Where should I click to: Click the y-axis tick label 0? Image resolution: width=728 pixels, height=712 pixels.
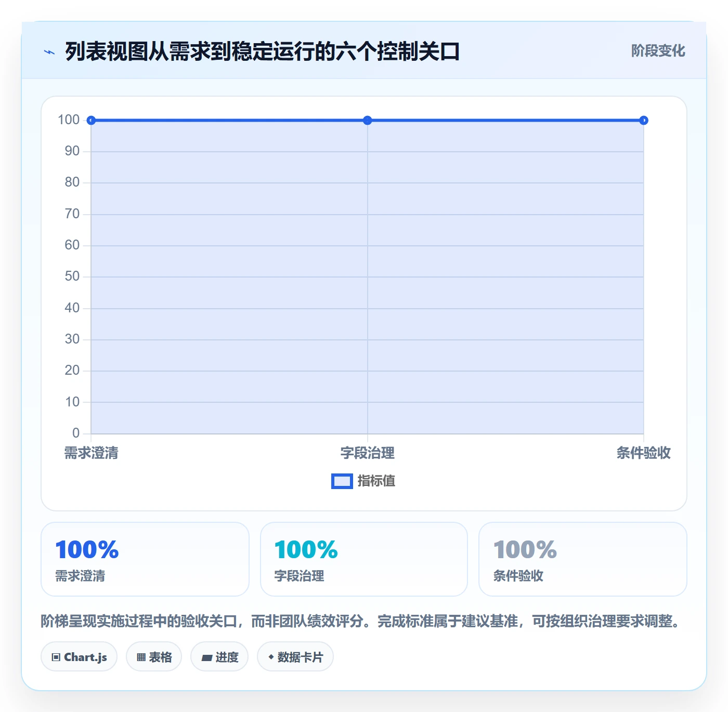tap(76, 433)
